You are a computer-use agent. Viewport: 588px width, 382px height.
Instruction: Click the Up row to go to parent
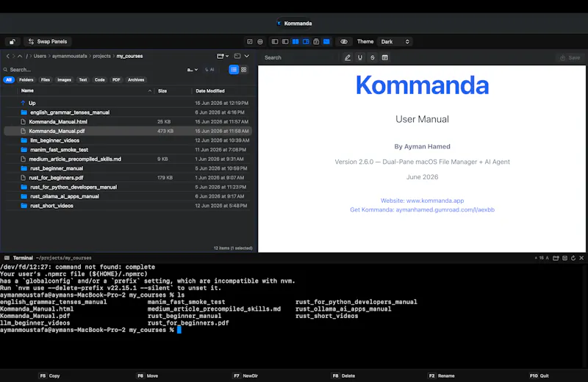click(x=127, y=103)
